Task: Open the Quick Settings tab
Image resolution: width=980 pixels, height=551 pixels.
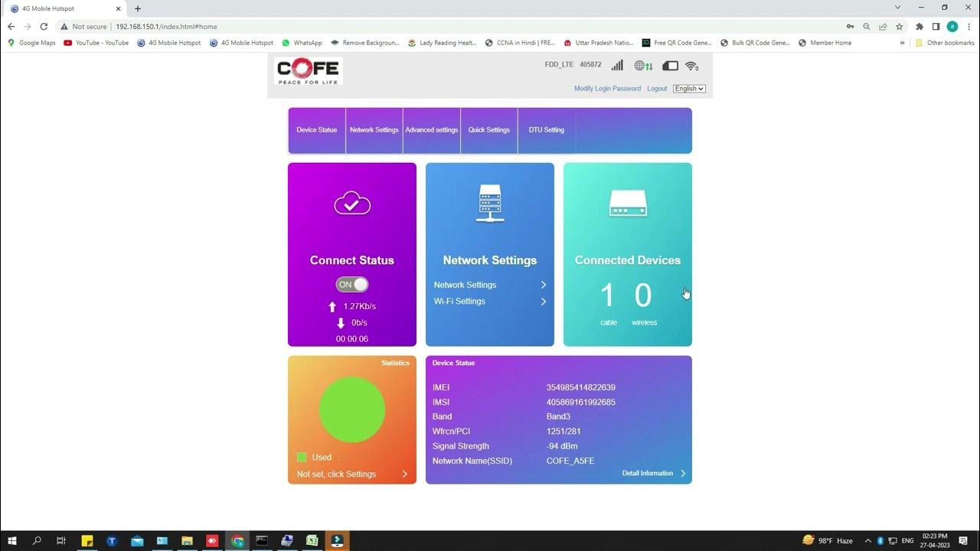Action: tap(489, 130)
